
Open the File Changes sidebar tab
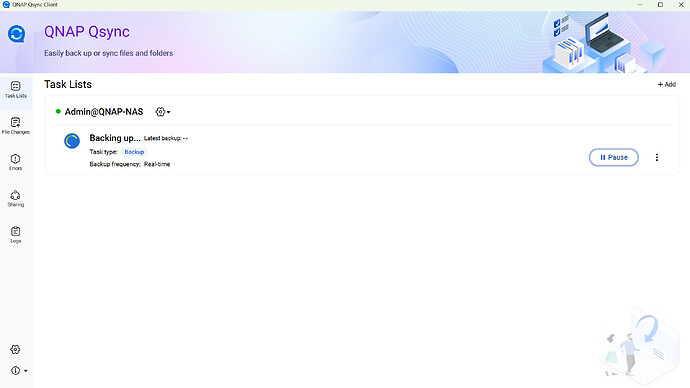click(16, 126)
